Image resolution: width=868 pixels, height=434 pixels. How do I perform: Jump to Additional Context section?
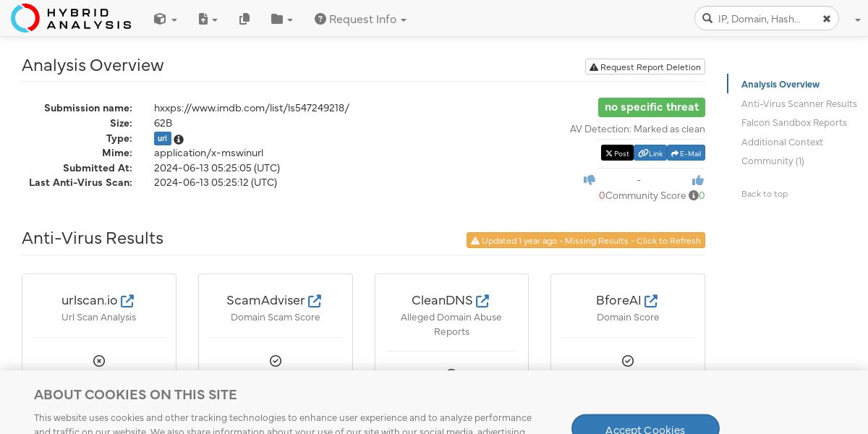tap(782, 142)
